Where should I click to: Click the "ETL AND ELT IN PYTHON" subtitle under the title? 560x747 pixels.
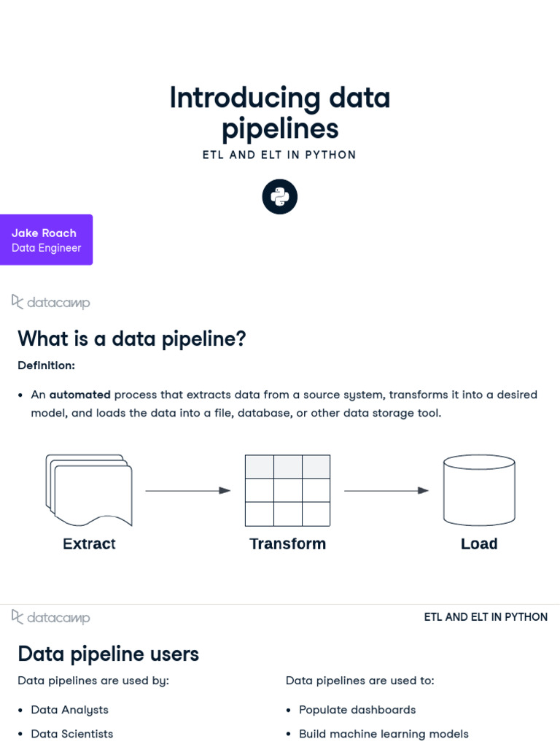(x=280, y=155)
